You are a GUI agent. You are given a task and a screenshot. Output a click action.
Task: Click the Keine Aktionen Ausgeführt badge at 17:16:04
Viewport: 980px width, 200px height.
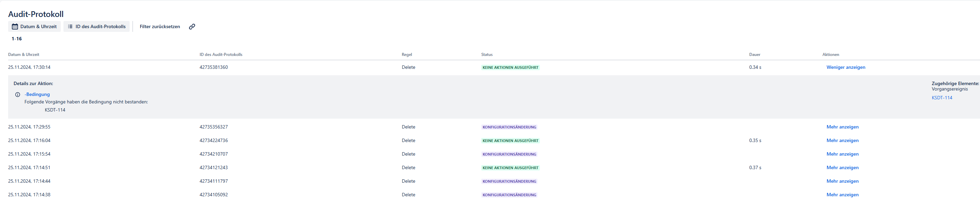point(511,141)
